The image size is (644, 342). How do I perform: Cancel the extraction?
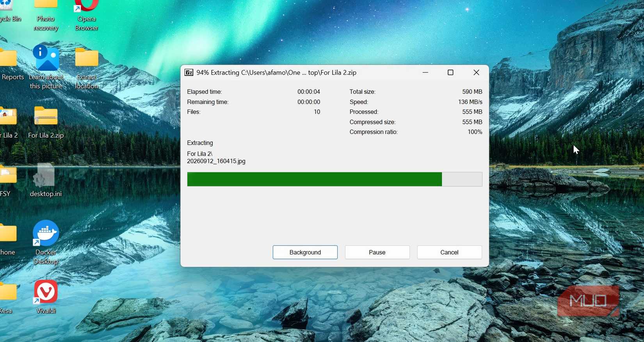(449, 252)
